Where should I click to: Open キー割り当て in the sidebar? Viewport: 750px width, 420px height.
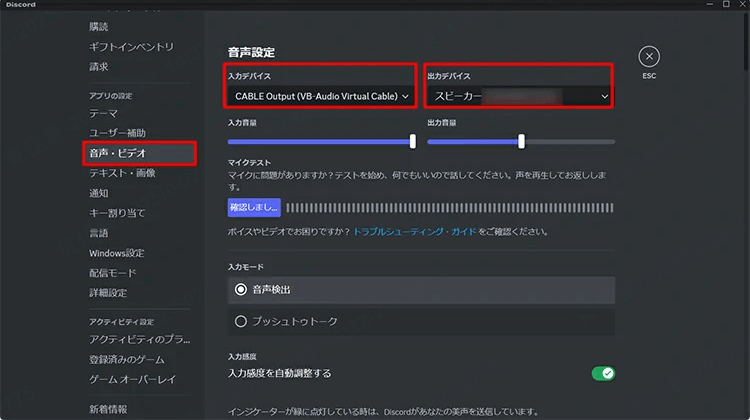click(x=117, y=213)
